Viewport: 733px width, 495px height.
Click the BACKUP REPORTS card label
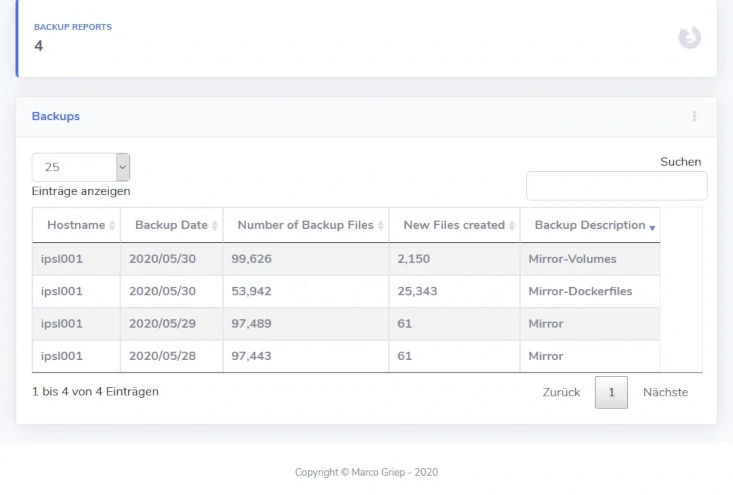click(x=73, y=27)
